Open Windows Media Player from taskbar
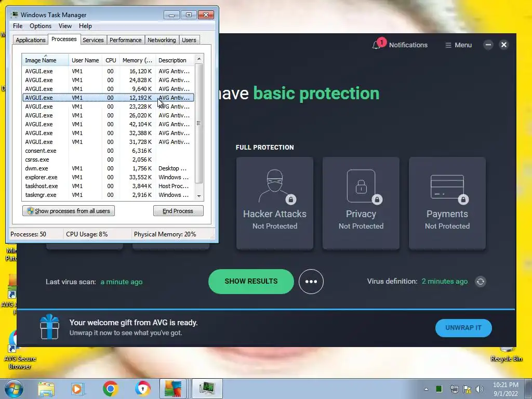 (78, 389)
